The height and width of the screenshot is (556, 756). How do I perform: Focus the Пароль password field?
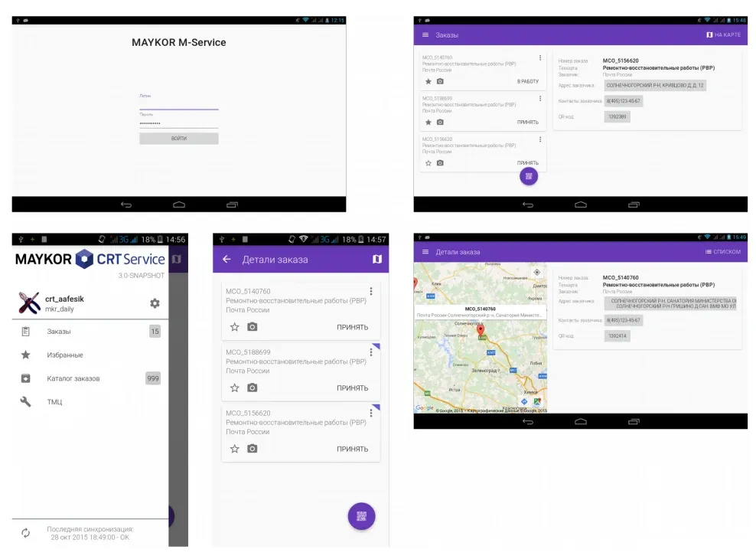179,123
